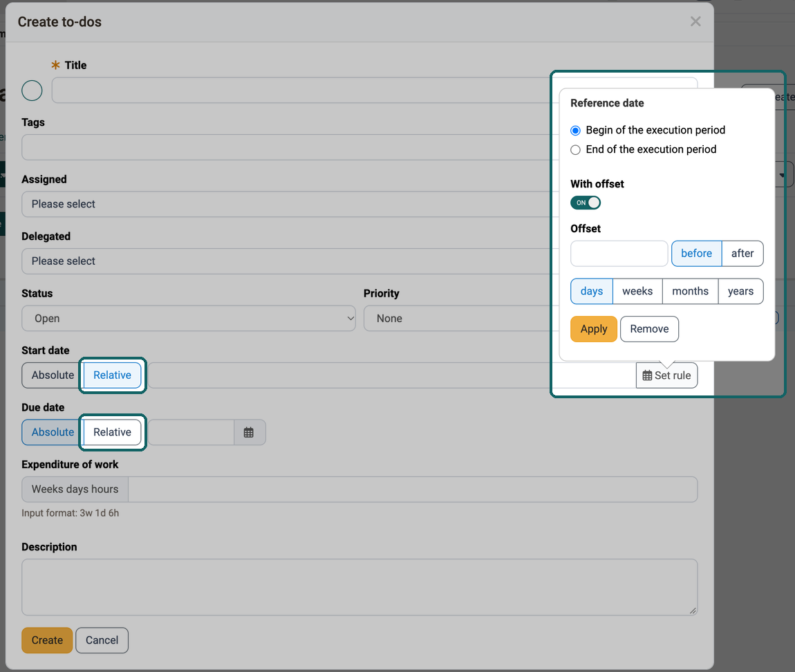Remove the relative date rule
Viewport: 795px width, 672px height.
(x=650, y=328)
